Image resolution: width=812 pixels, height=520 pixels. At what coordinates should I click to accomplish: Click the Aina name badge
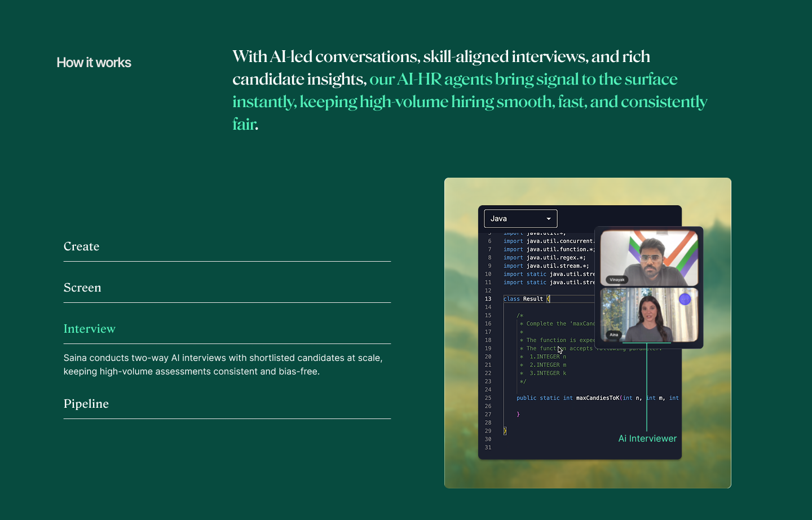(614, 334)
